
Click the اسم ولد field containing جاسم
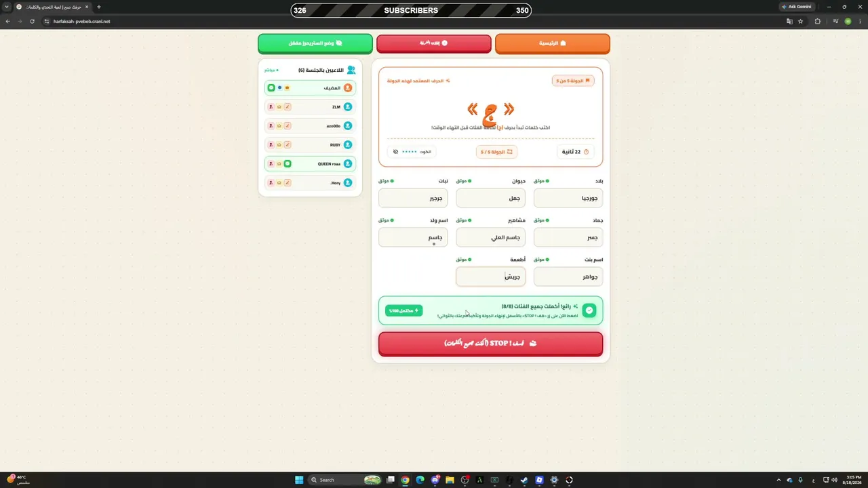[x=413, y=237]
